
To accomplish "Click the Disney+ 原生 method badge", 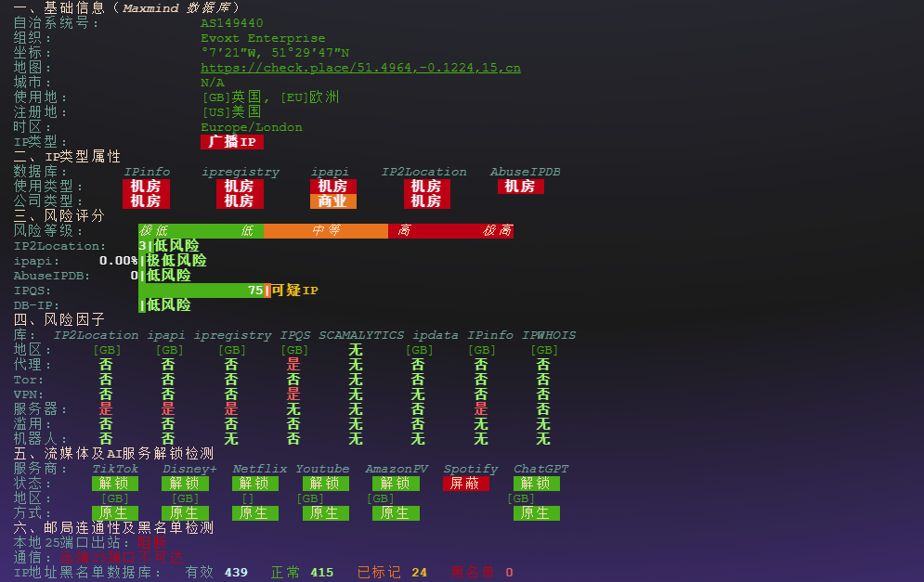I will click(185, 513).
